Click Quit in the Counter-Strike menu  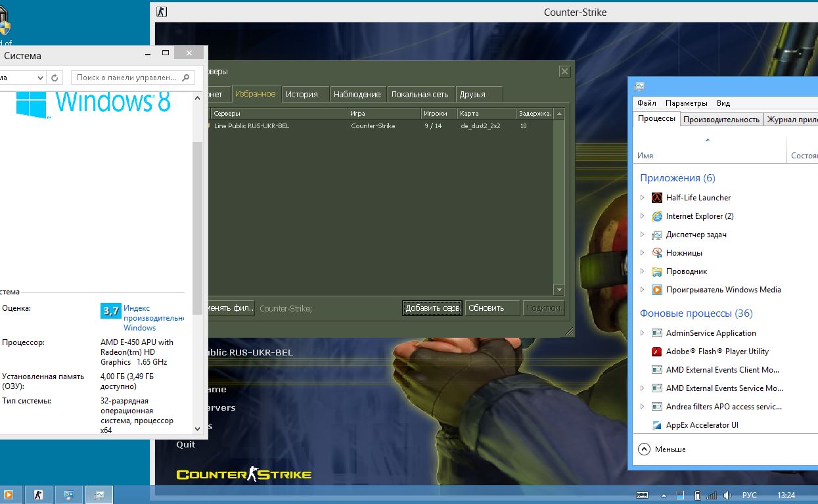coord(186,445)
